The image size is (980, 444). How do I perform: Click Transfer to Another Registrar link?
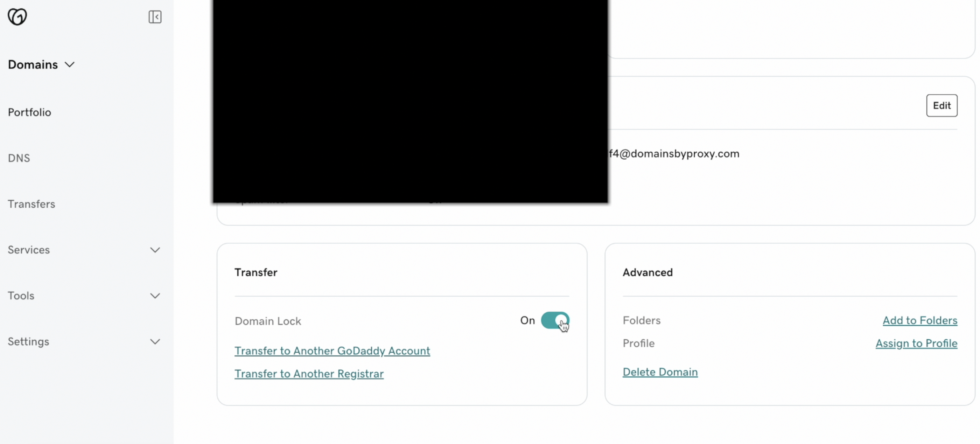[309, 374]
